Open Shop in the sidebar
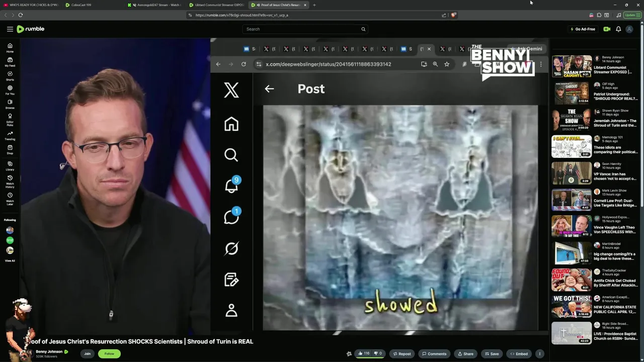 (10, 149)
